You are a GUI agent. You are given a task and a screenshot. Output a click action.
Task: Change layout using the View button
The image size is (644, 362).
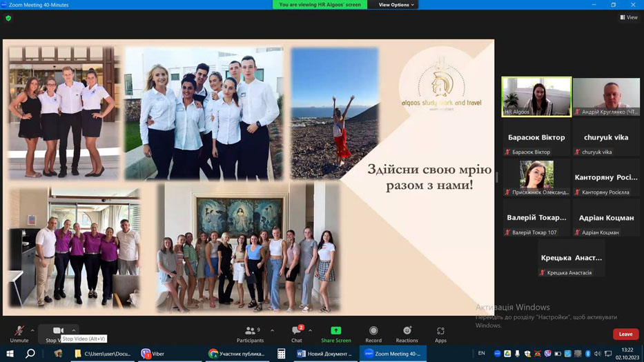pyautogui.click(x=629, y=17)
